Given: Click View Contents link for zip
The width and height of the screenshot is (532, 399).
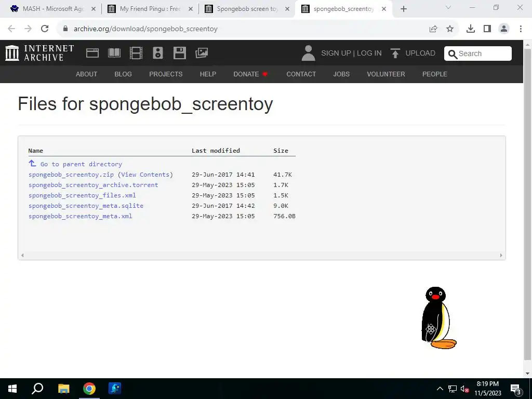Looking at the screenshot, I should tap(145, 175).
